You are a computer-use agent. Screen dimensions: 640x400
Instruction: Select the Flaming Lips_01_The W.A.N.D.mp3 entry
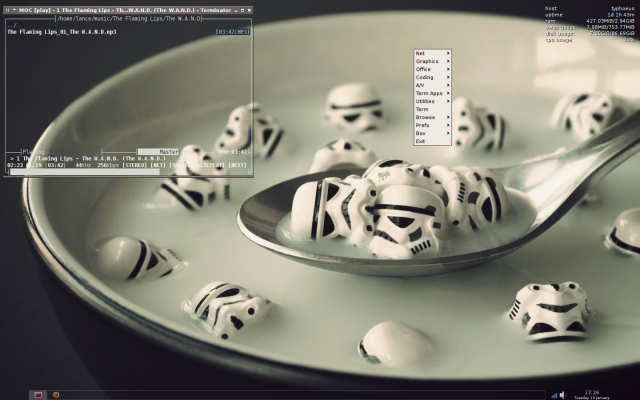(x=62, y=32)
